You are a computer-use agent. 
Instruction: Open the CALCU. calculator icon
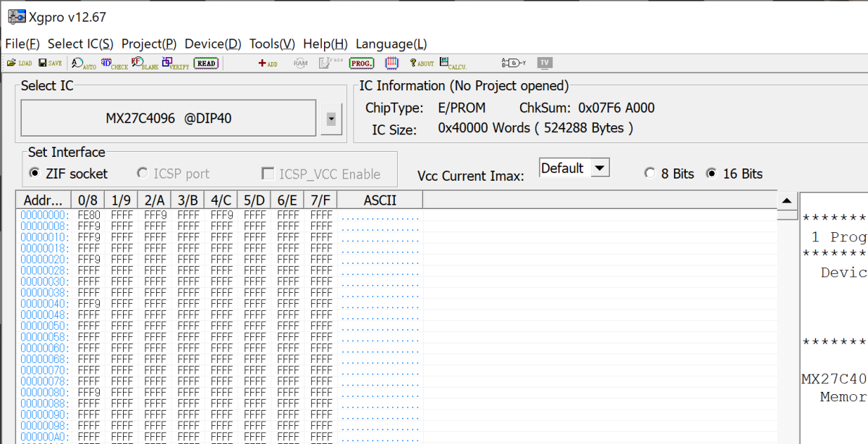tap(453, 63)
